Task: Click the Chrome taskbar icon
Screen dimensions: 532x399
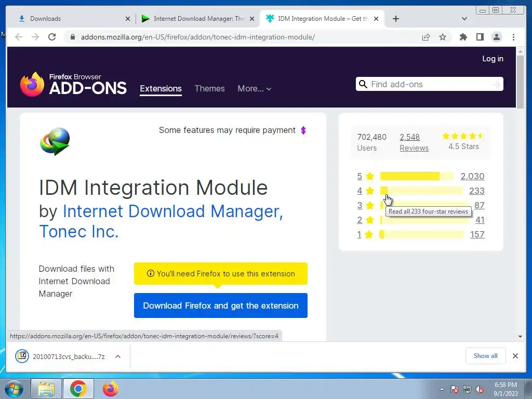Action: 78,389
